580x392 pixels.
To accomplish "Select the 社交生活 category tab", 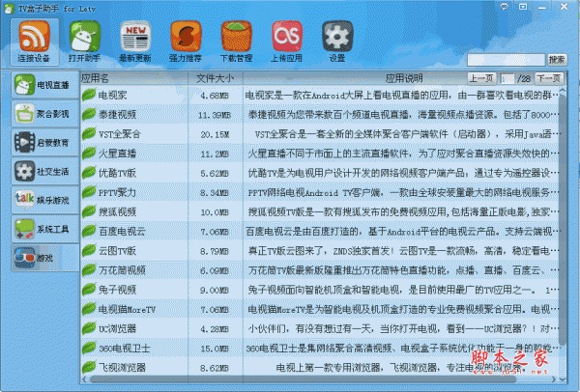I will click(x=45, y=172).
